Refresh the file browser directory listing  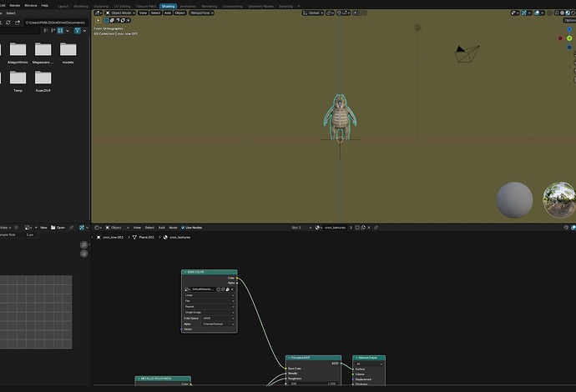point(8,23)
